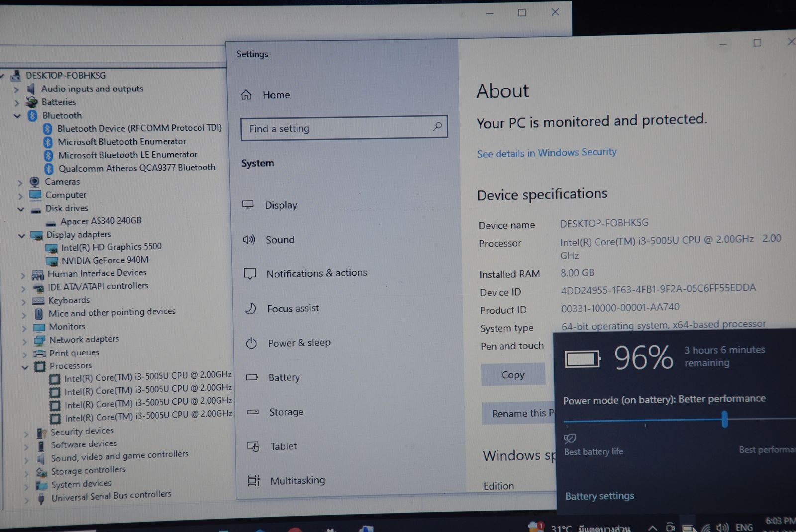
Task: Click the Tablet icon in Settings sidebar
Action: 253,446
